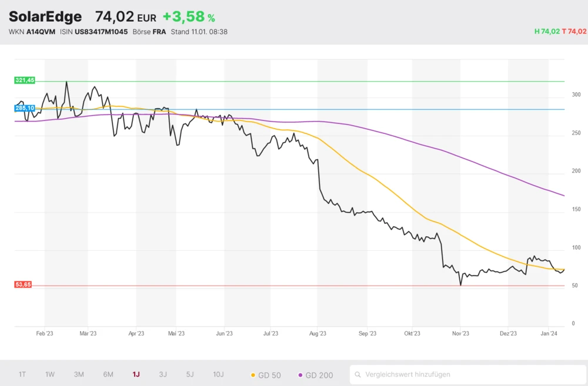Click the green 321,45 high price label
The height and width of the screenshot is (386, 588).
24,80
